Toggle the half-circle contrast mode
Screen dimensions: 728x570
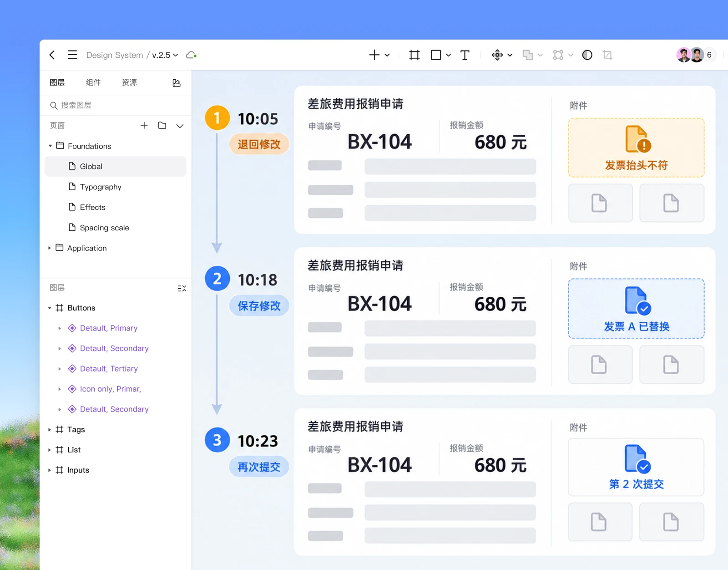click(587, 55)
